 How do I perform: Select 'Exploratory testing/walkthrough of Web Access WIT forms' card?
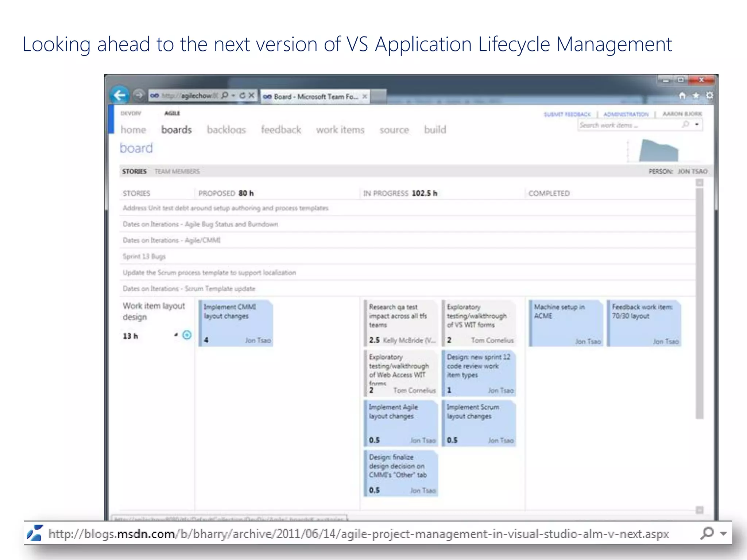(x=400, y=373)
